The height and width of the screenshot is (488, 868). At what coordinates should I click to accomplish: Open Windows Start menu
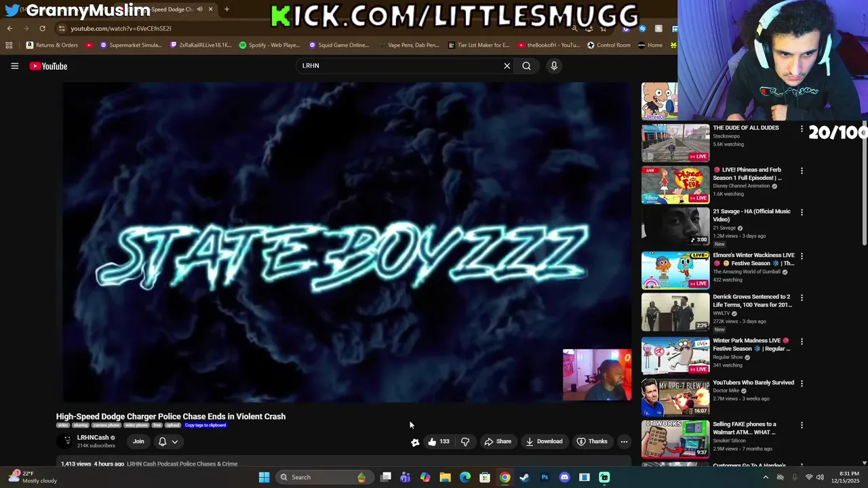264,477
